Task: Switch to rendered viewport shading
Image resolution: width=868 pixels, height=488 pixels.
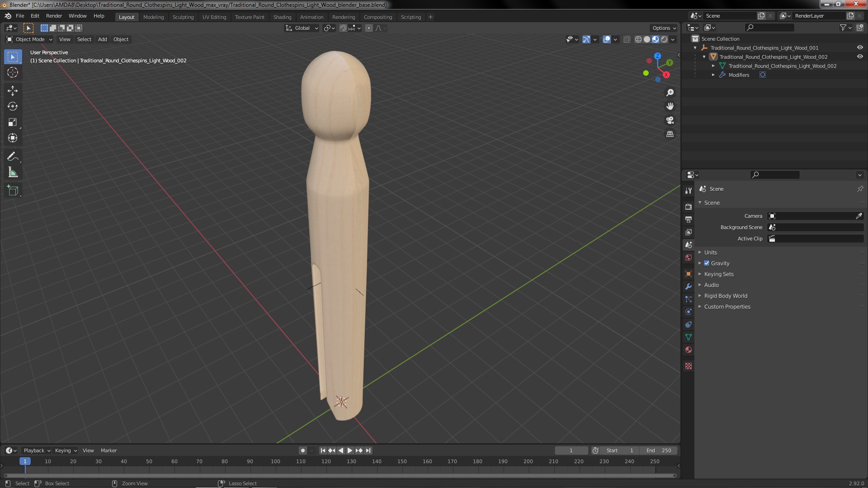Action: click(x=664, y=39)
